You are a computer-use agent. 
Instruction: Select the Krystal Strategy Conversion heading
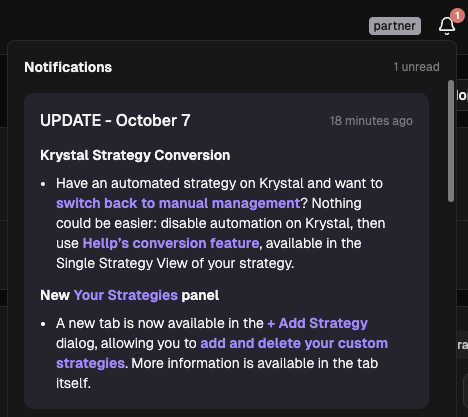point(135,155)
